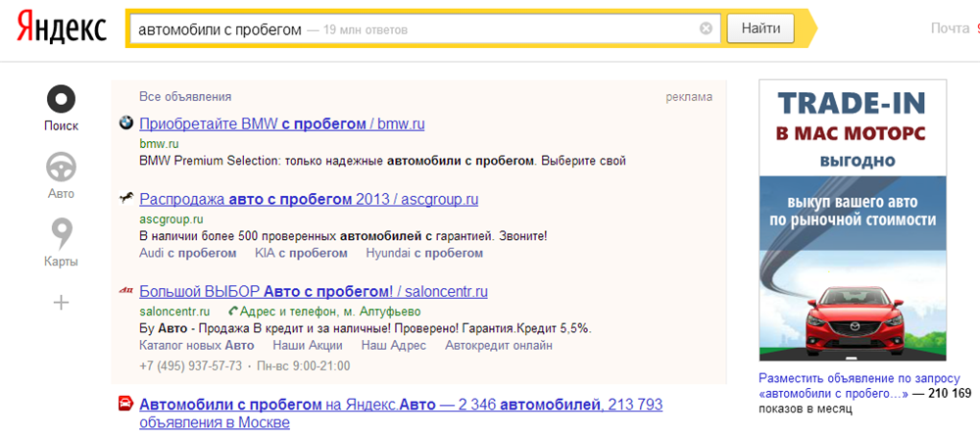Open Большой ВЫБОР Авто с пробегом result
980x438 pixels.
(314, 291)
